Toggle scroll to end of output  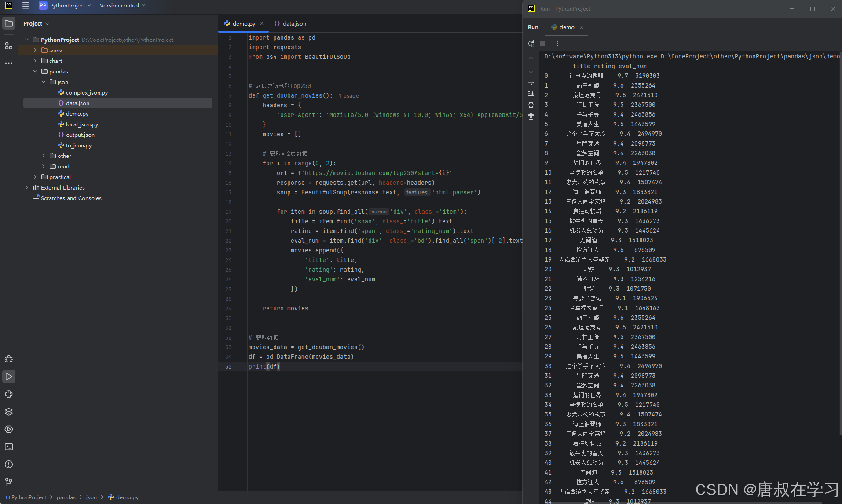point(531,94)
